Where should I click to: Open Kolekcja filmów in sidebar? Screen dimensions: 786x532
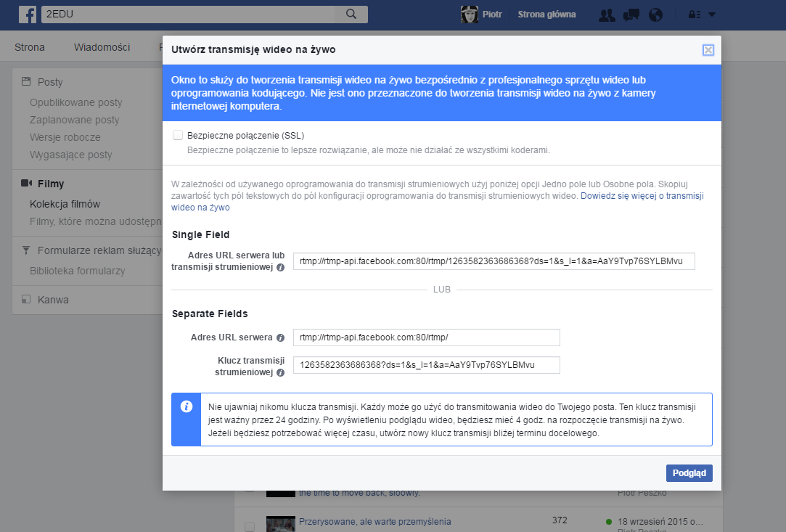pyautogui.click(x=65, y=204)
